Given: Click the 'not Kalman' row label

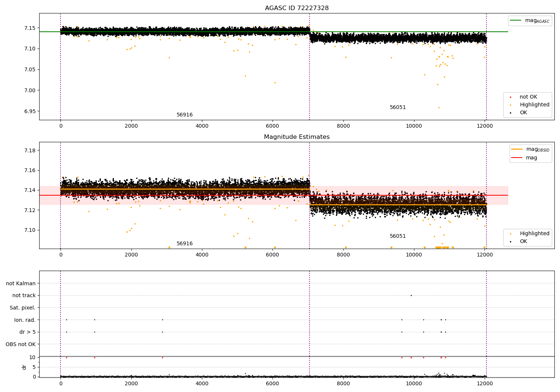Looking at the screenshot, I should (21, 283).
